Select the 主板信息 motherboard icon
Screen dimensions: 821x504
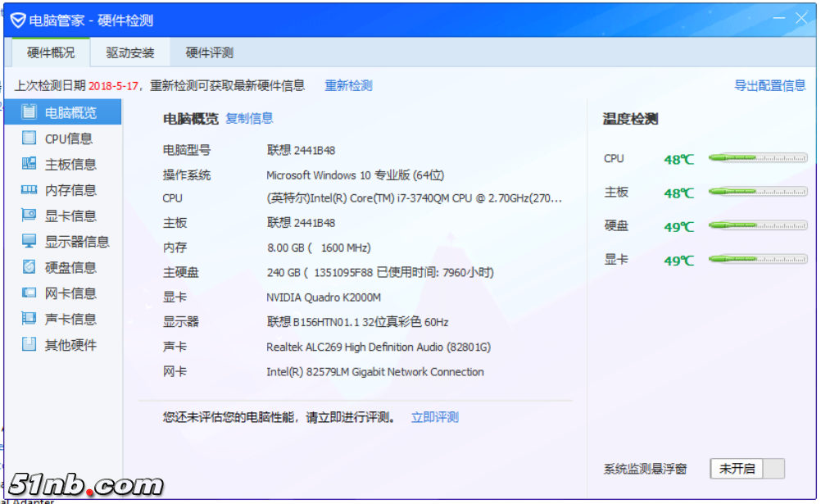pyautogui.click(x=29, y=164)
